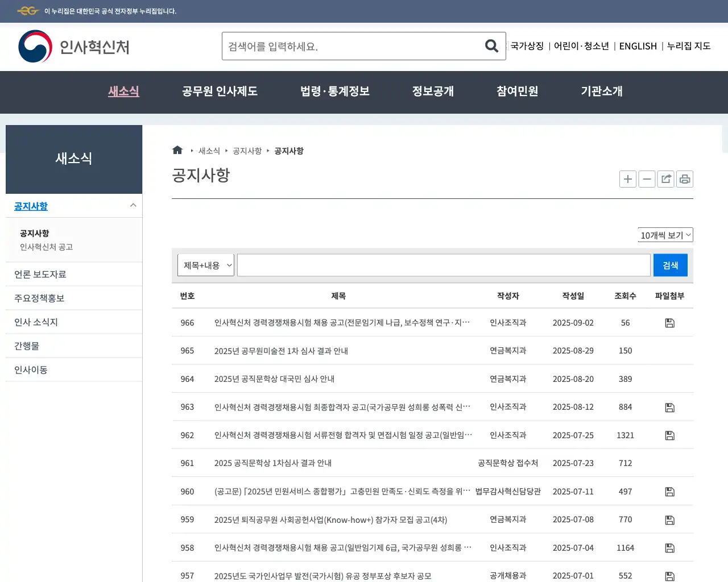Viewport: 728px width, 582px height.
Task: Click the 공지사항 sidebar heading link
Action: click(x=31, y=206)
